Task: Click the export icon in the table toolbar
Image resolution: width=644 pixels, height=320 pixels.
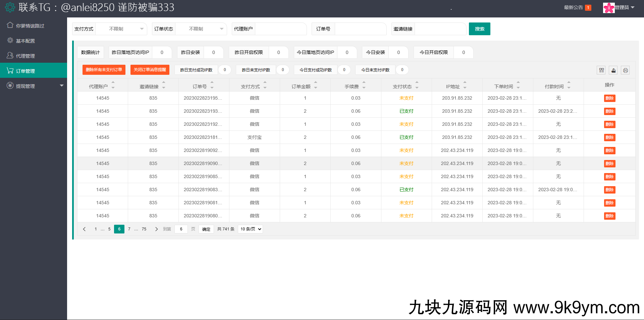Action: [x=613, y=70]
